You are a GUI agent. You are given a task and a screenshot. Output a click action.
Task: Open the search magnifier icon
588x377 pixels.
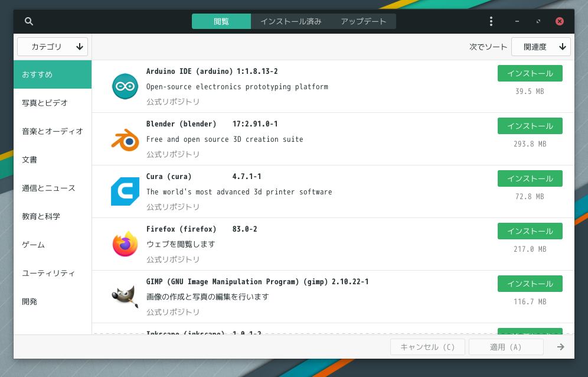point(29,21)
